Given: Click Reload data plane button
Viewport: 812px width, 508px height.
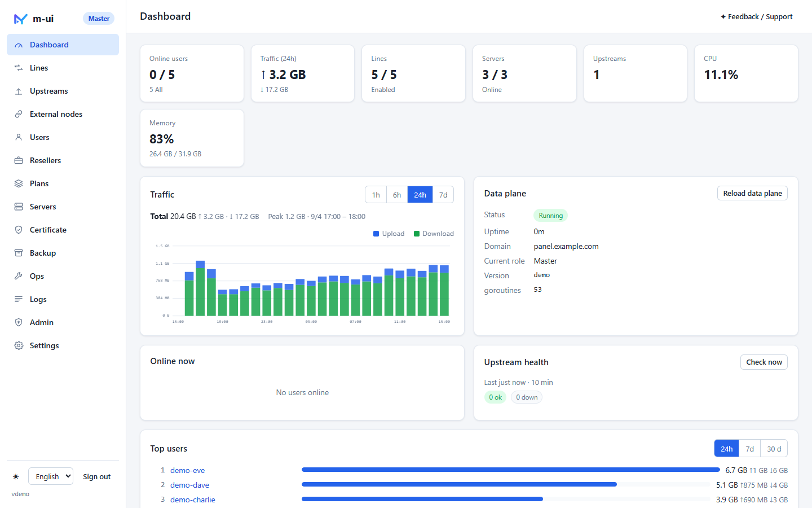Looking at the screenshot, I should [752, 193].
